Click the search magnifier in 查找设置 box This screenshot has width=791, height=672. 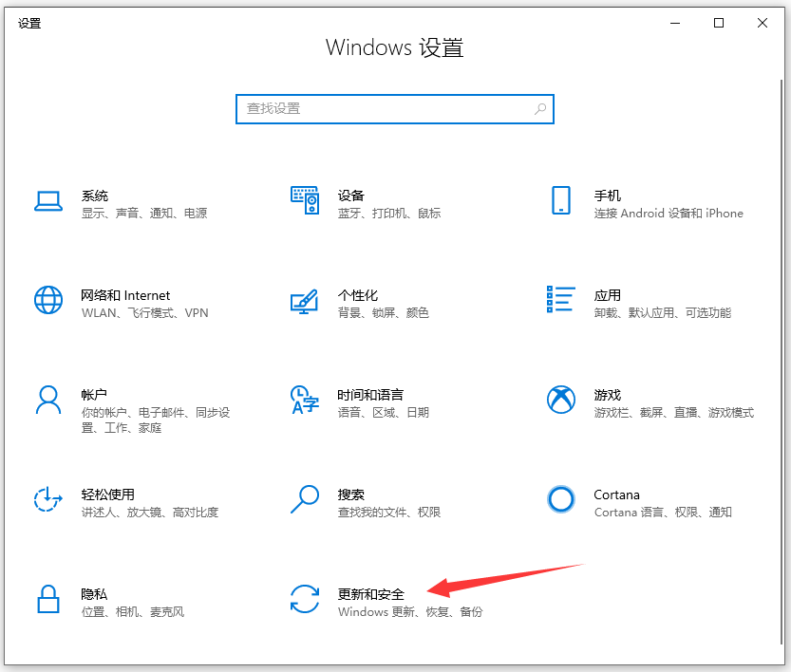(540, 109)
